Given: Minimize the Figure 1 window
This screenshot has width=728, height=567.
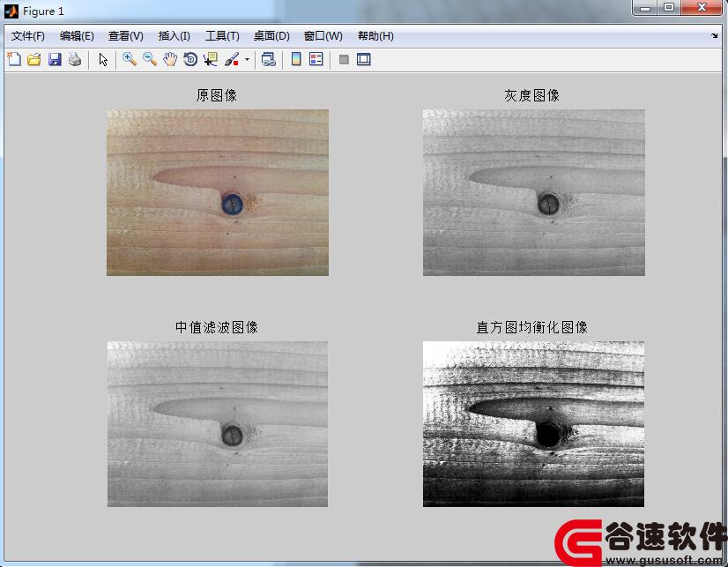Looking at the screenshot, I should coord(645,8).
